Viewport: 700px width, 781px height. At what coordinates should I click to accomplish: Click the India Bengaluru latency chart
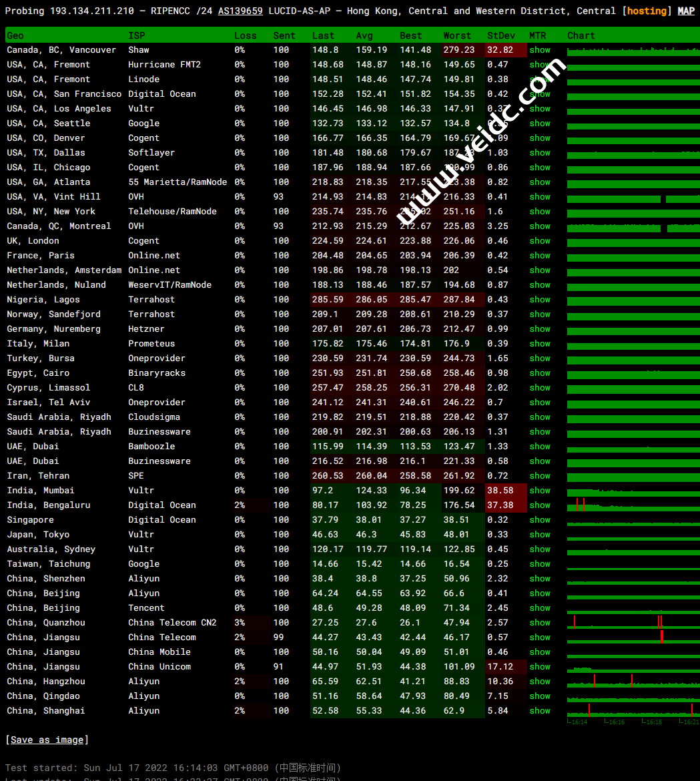tap(633, 505)
